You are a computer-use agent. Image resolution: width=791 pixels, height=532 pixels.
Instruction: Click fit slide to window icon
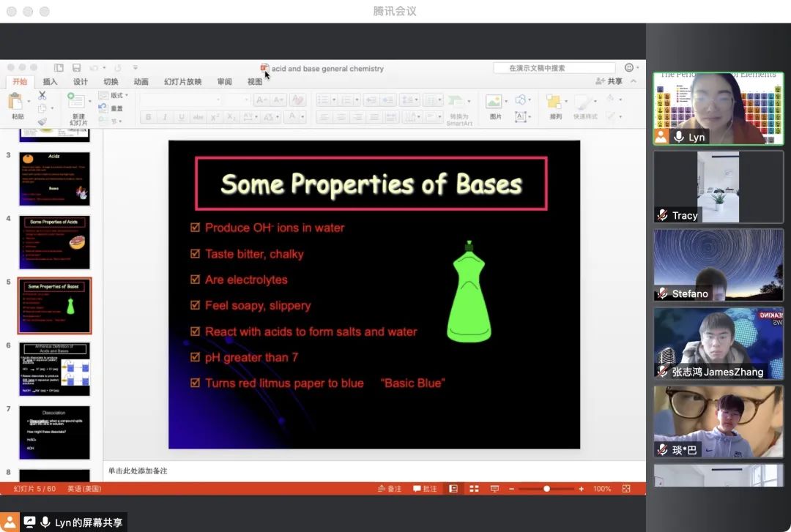[626, 489]
